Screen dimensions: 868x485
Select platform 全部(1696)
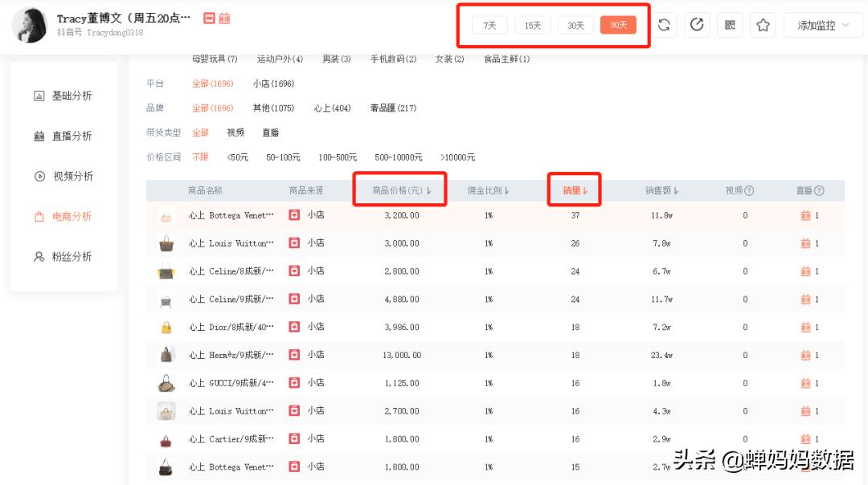tap(212, 84)
